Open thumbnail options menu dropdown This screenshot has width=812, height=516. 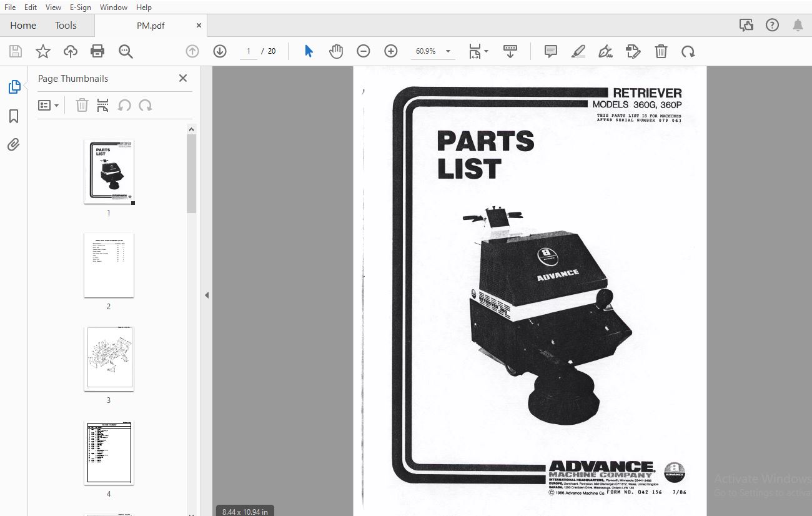pyautogui.click(x=48, y=106)
